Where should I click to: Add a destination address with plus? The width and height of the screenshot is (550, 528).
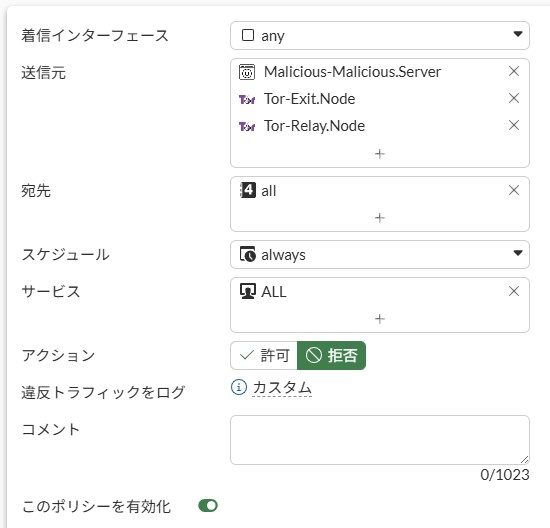380,218
